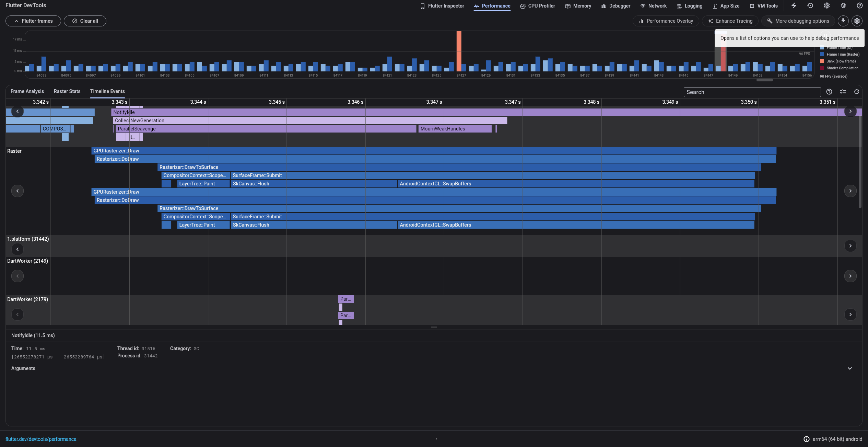This screenshot has height=447, width=868.
Task: Click the timeline Search field
Action: 752,92
